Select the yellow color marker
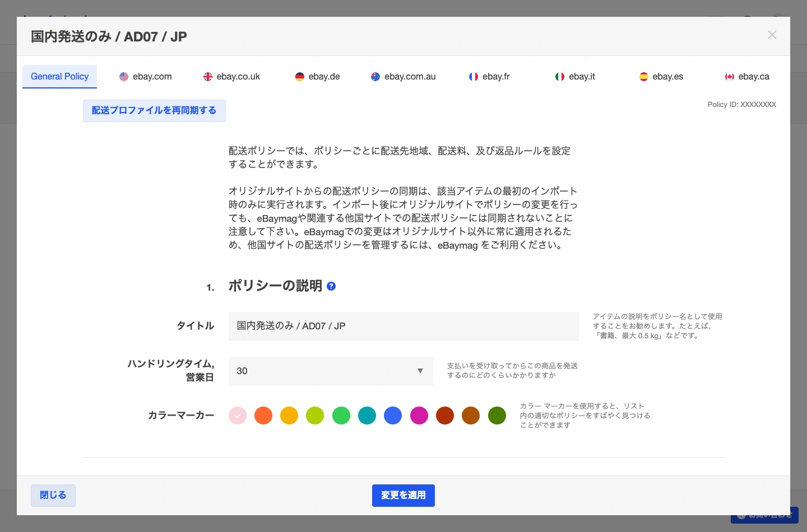Screen dimensions: 807x532 click(289, 416)
